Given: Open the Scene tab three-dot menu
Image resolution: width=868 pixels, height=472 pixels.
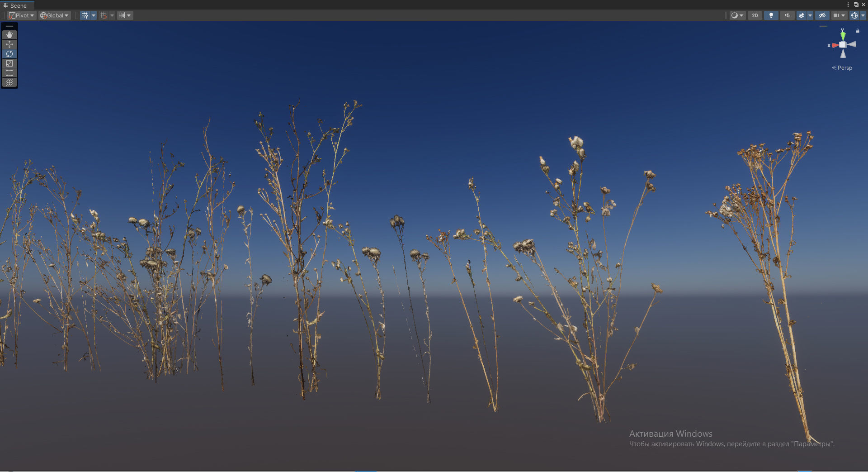Looking at the screenshot, I should tap(848, 5).
